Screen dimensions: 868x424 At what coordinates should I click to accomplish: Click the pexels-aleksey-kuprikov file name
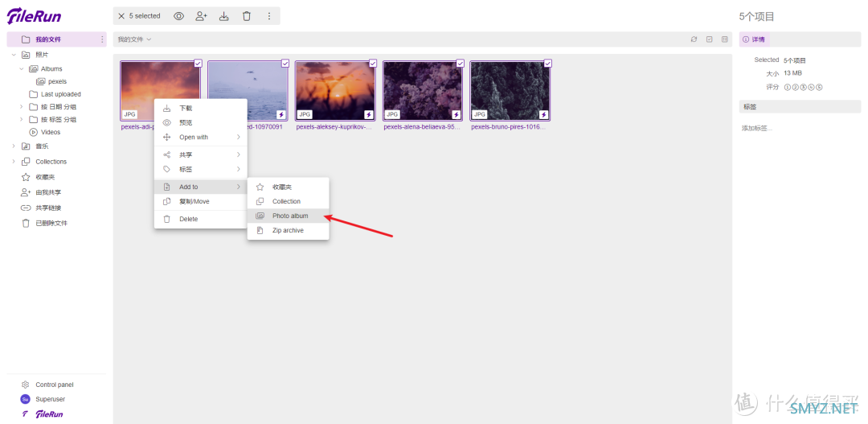click(x=334, y=127)
